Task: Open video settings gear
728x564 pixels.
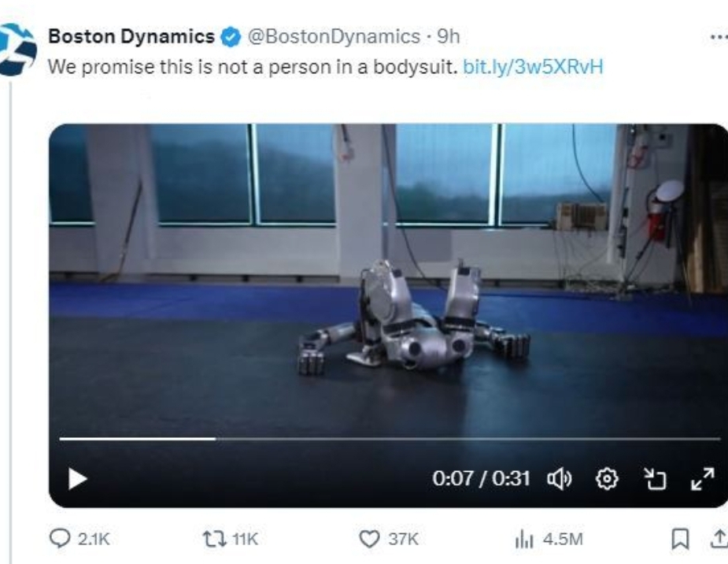Action: [x=607, y=479]
